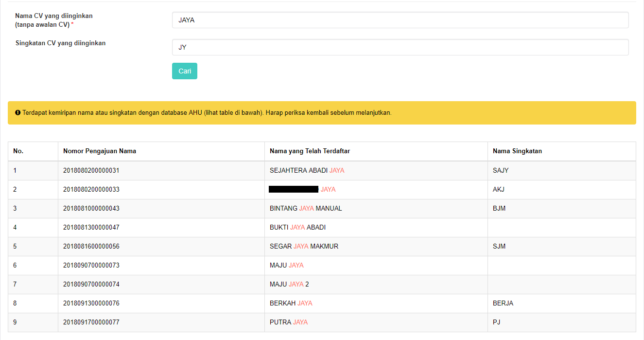Select the PUTRA JAYA entry
The height and width of the screenshot is (340, 644).
coord(289,322)
